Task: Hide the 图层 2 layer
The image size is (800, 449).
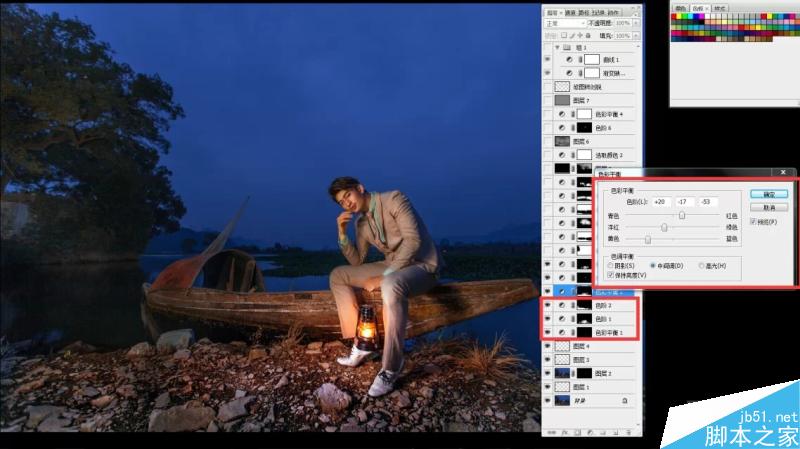Action: click(x=548, y=373)
